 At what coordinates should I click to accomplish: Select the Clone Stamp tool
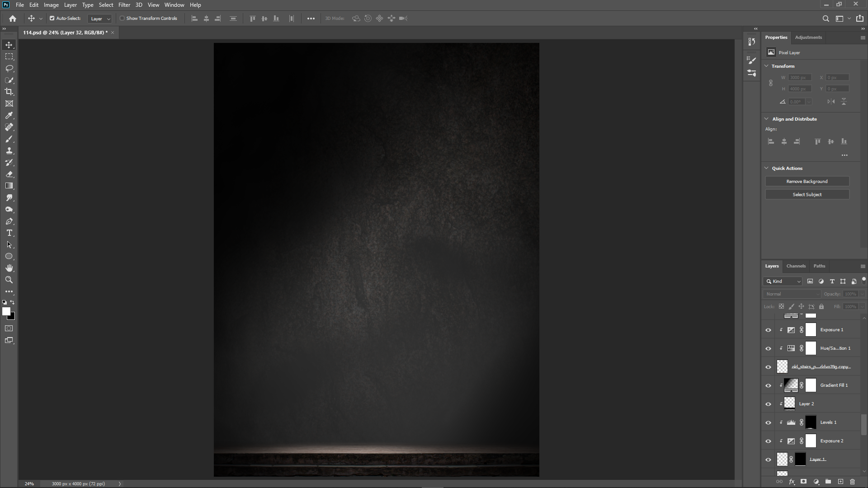[x=9, y=151]
